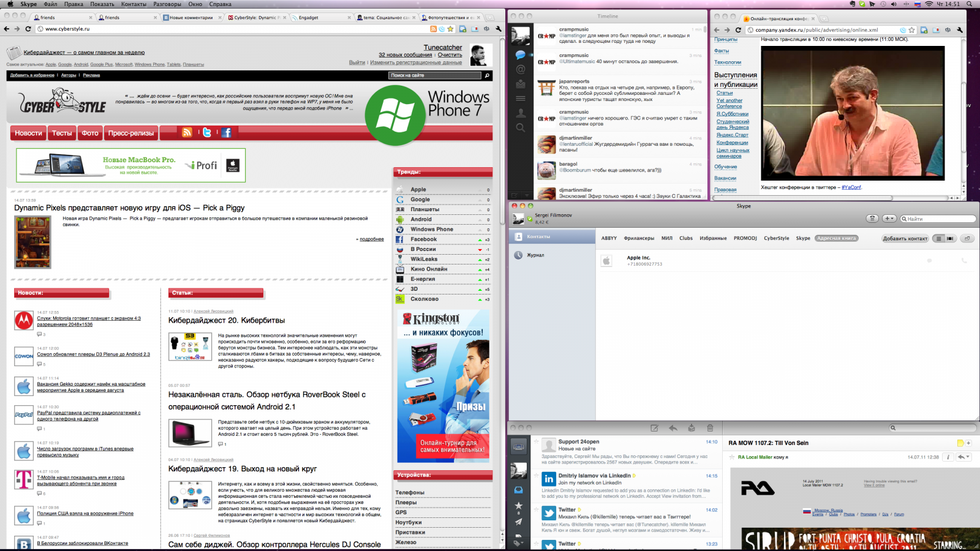Switch Skype contacts to list view
980x551 pixels.
tap(938, 238)
